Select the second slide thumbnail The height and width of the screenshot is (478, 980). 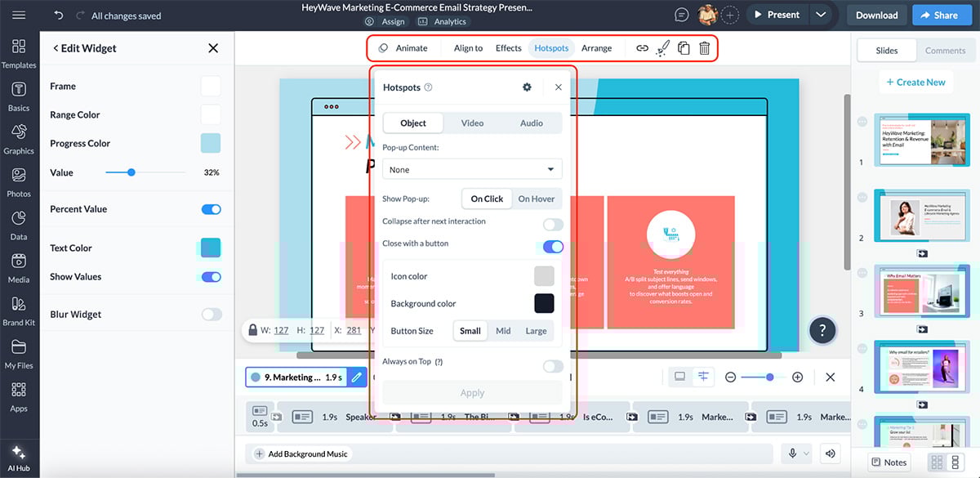pos(923,215)
